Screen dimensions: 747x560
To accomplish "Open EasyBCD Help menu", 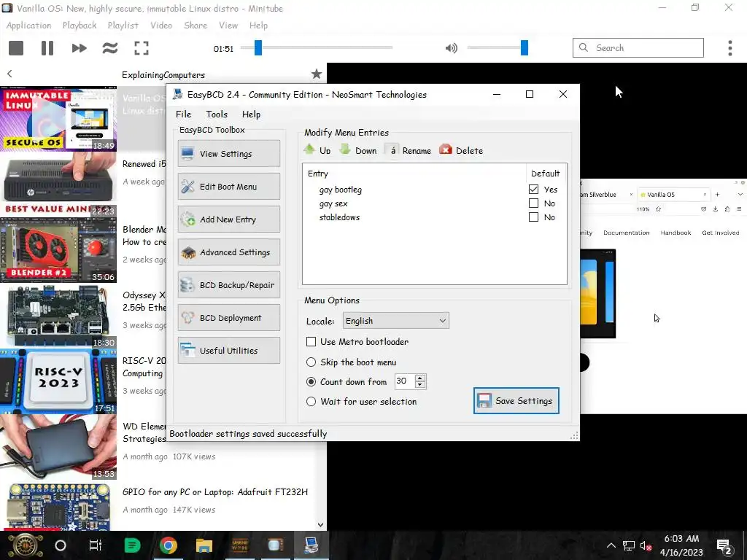I will pos(251,114).
